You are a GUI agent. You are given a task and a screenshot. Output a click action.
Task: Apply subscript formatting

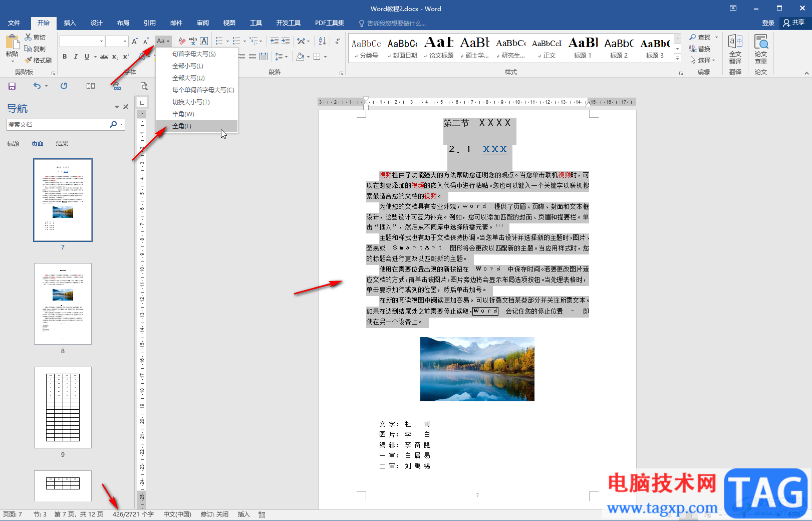(115, 57)
